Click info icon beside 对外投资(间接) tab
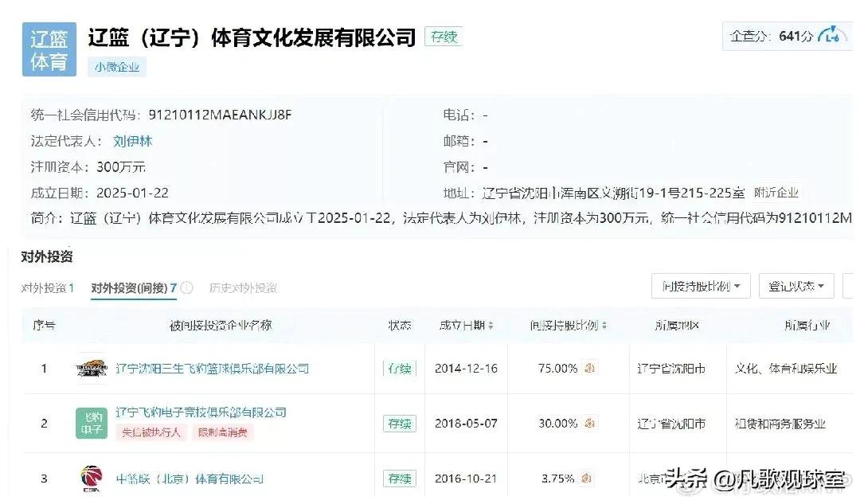The height and width of the screenshot is (504, 860). pos(186,288)
